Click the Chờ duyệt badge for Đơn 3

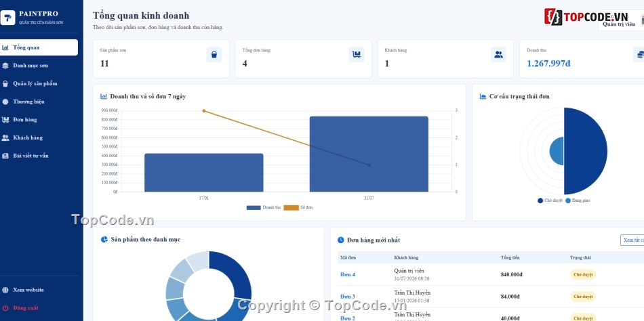tap(583, 297)
